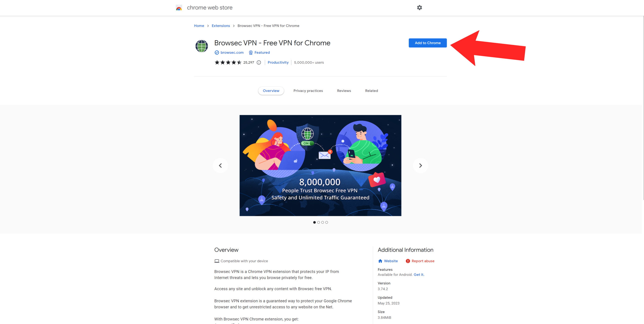Click the five-star rating display

[x=228, y=63]
